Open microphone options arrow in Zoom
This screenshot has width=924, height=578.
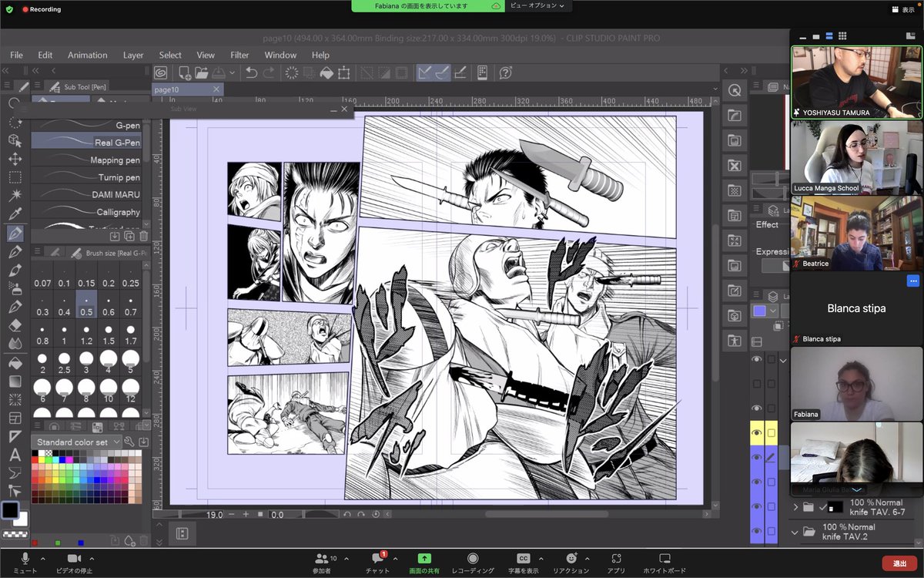point(42,558)
